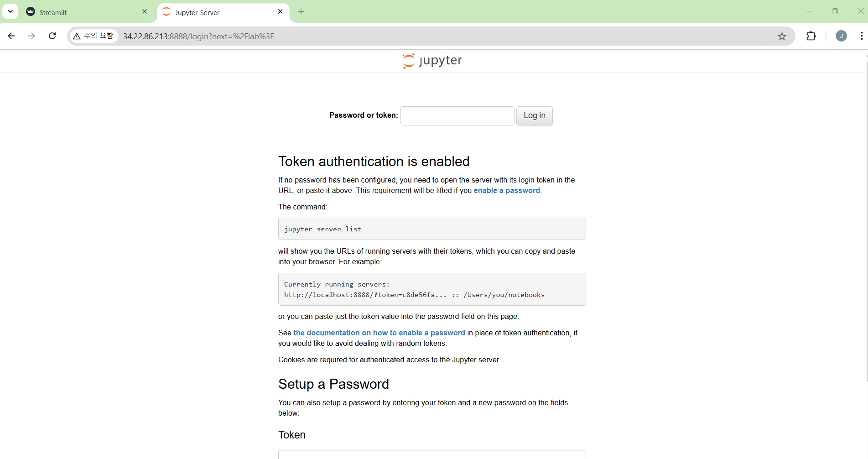Open the documentation on enabling password link
Viewport: 868px width, 459px height.
pyautogui.click(x=379, y=333)
